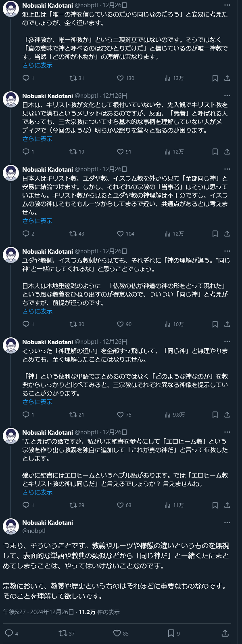Share the tweet that has 63 likes
242x644 pixels.
227,505
